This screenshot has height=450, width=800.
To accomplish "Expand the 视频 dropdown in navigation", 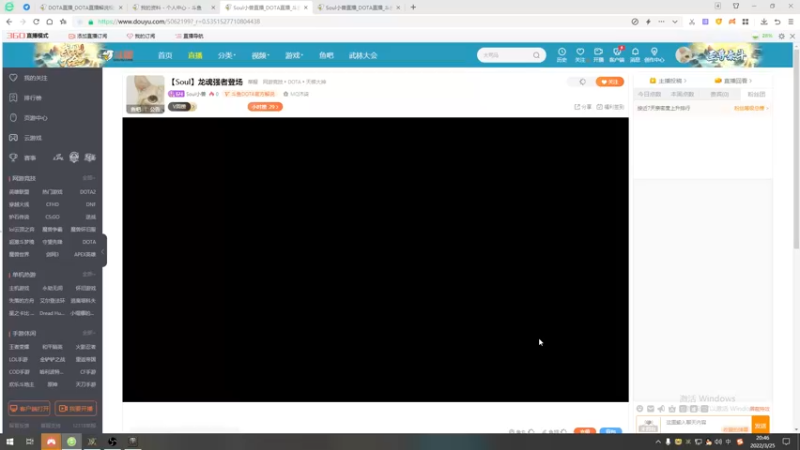I will point(260,55).
